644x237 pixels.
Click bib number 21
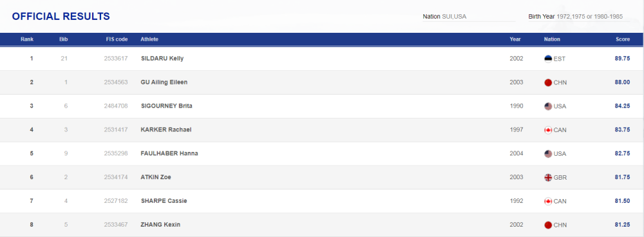point(64,59)
